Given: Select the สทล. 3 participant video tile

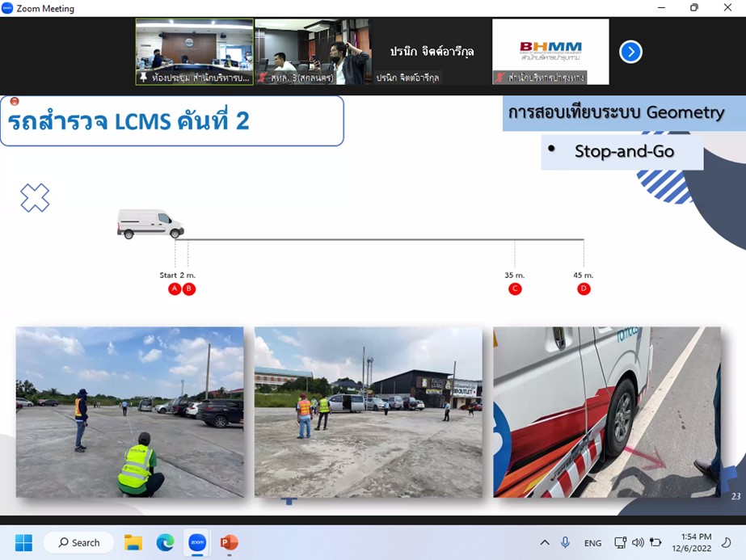Looking at the screenshot, I should (313, 52).
